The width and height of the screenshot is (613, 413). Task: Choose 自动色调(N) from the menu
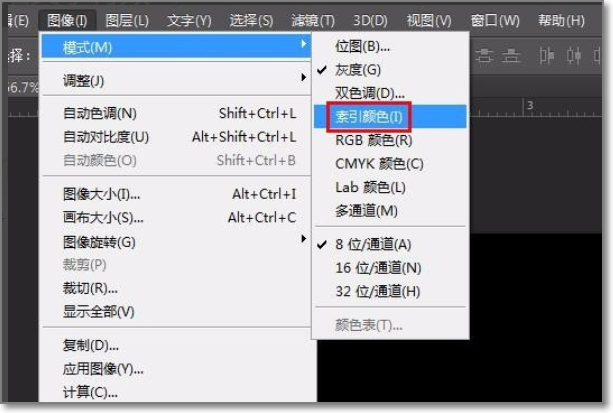pyautogui.click(x=176, y=113)
